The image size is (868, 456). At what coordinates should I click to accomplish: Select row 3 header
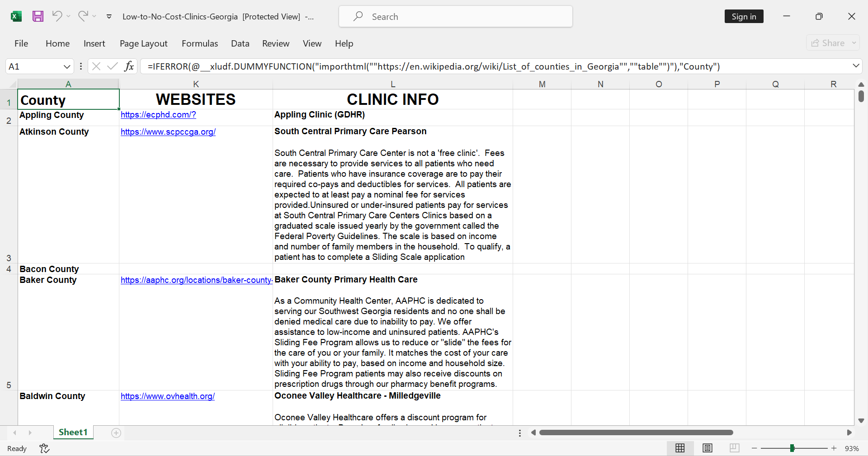[9, 194]
